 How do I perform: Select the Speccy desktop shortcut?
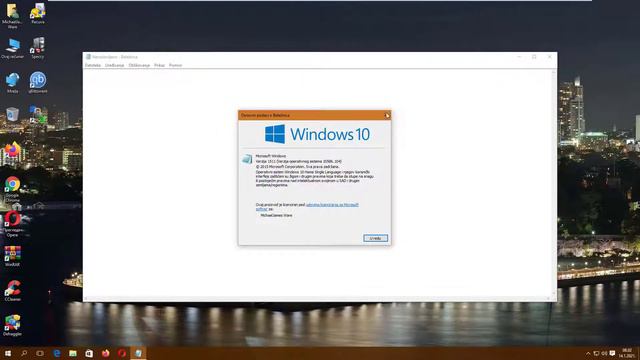[x=38, y=48]
